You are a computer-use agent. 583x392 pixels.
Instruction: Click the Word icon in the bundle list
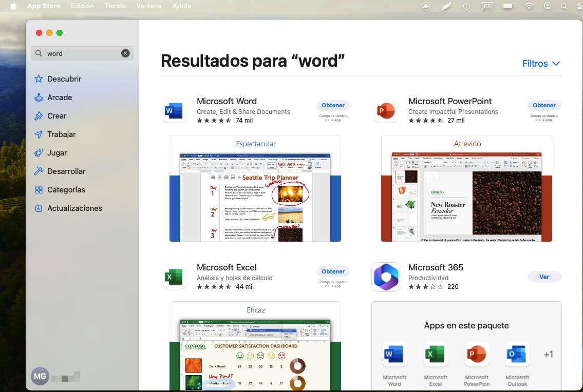click(x=394, y=354)
